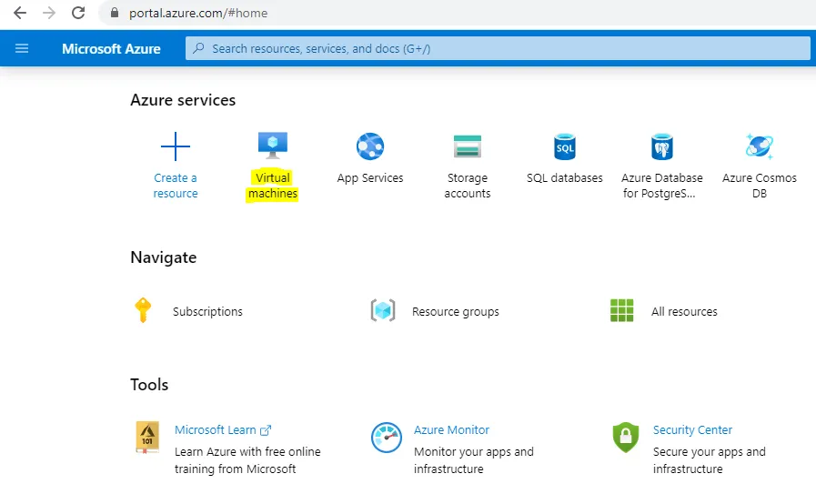Click the external link icon beside Microsoft Learn
This screenshot has width=816, height=504.
[x=266, y=430]
